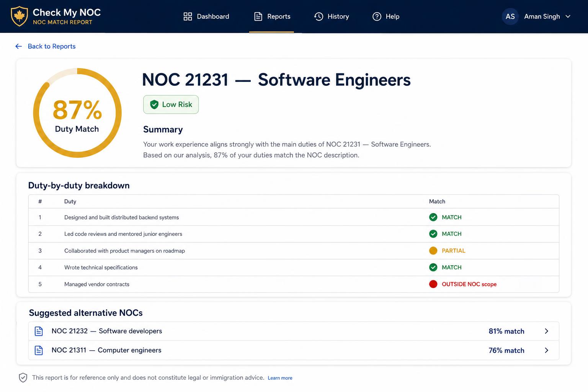
Task: Click the Learn more link
Action: click(280, 378)
